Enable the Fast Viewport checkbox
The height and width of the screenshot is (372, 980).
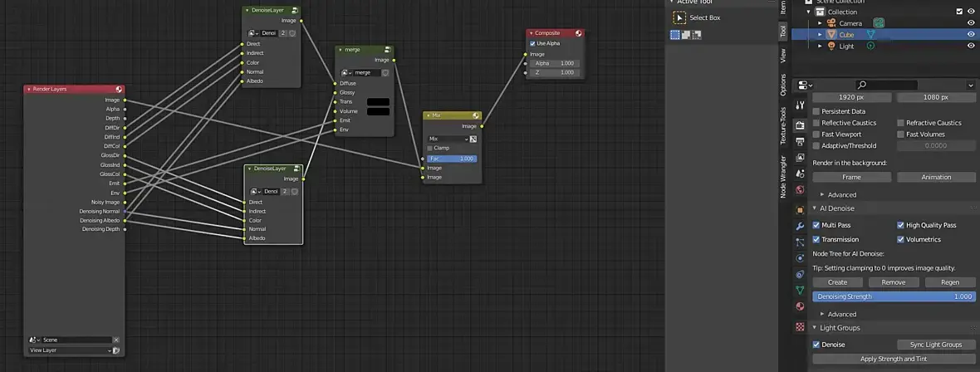tap(816, 135)
